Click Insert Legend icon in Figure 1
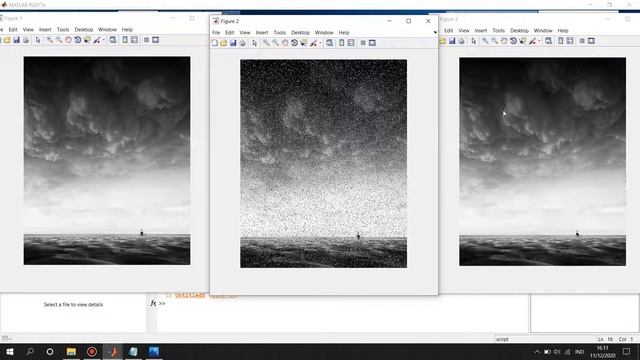Viewport: 640px width, 360px height. click(x=134, y=40)
